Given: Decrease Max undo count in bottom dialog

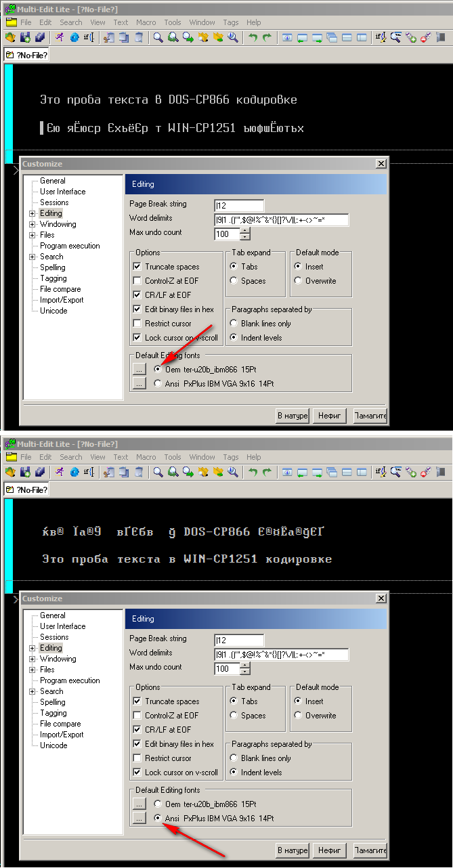Looking at the screenshot, I should [244, 672].
